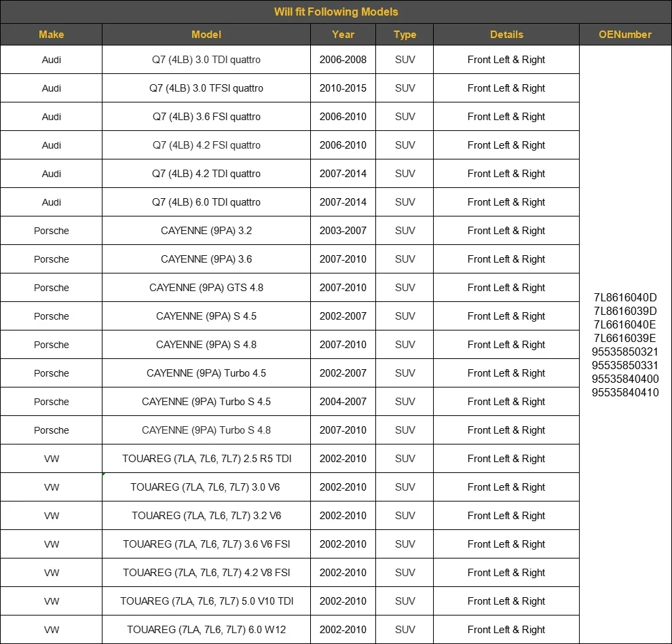
Task: Click VW make in TOUAREG 6.0 W12 row
Action: click(52, 630)
